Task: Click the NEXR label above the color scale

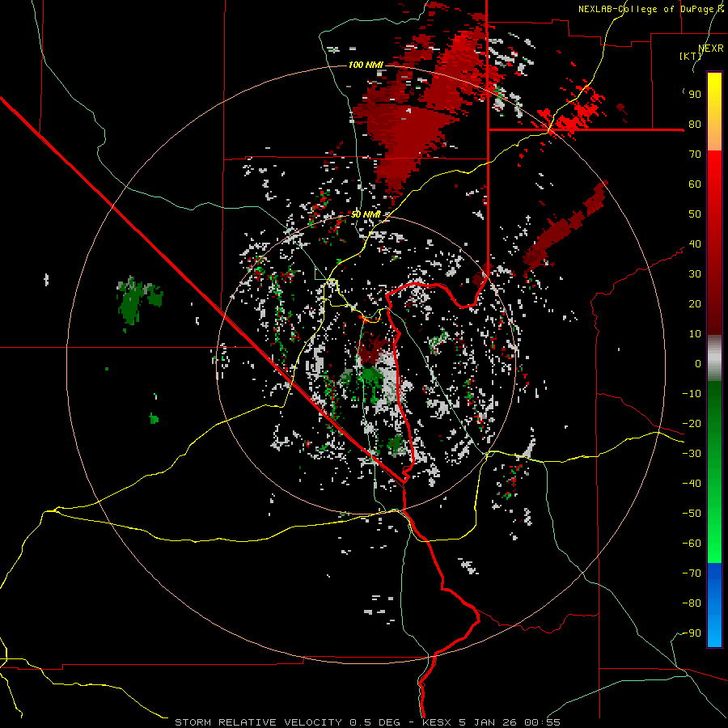Action: (711, 49)
